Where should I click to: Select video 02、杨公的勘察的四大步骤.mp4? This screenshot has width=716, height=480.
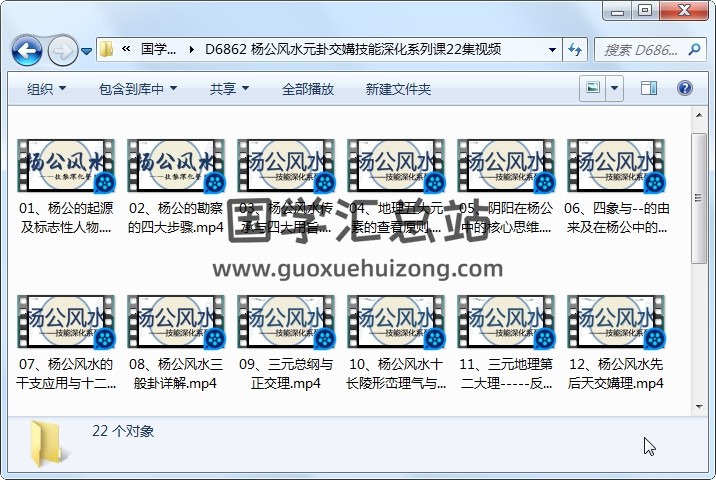click(176, 187)
